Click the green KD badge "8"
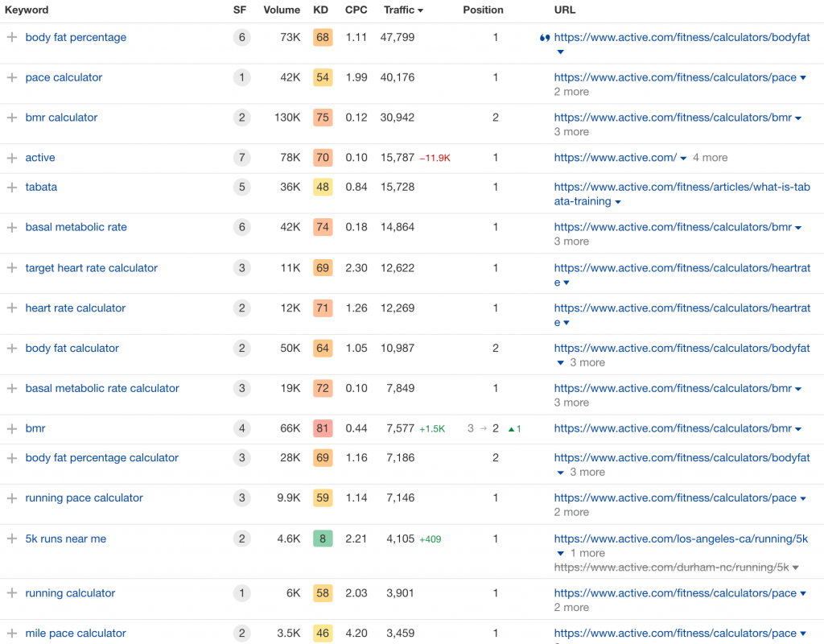 (323, 539)
